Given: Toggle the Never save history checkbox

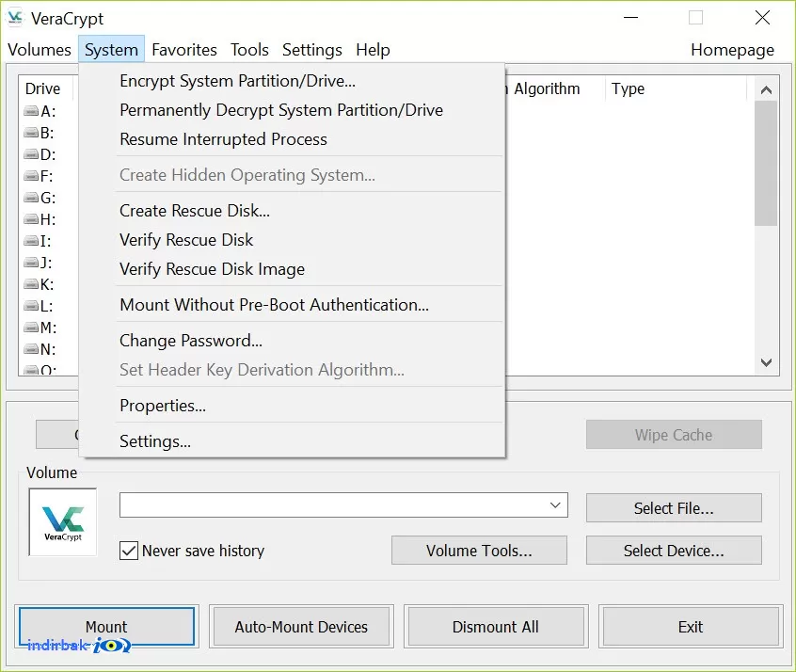Looking at the screenshot, I should (x=129, y=551).
